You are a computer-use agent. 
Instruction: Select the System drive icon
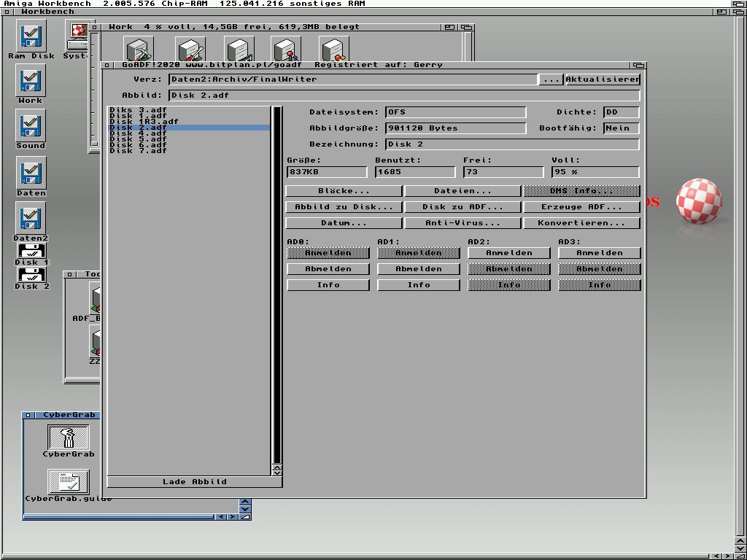pos(79,36)
